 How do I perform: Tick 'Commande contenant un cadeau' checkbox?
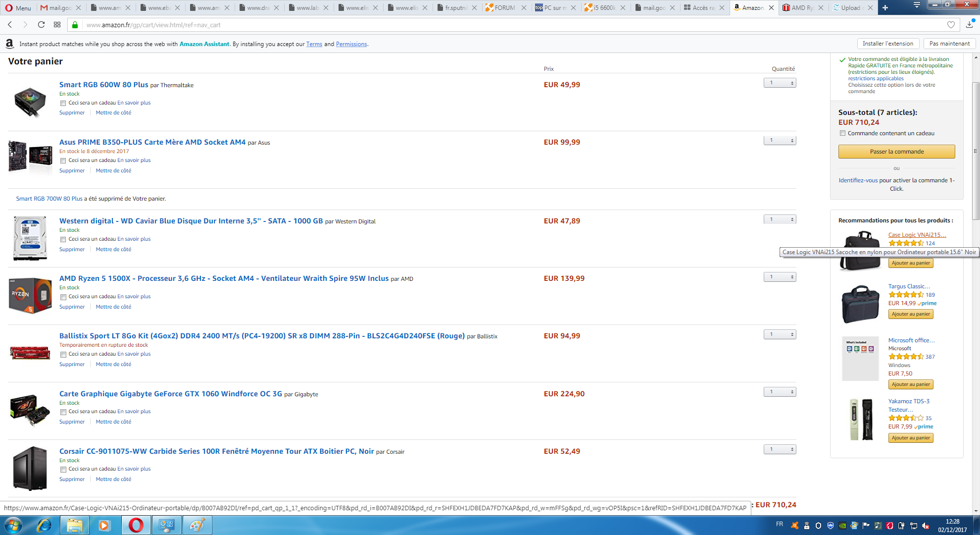pos(842,133)
